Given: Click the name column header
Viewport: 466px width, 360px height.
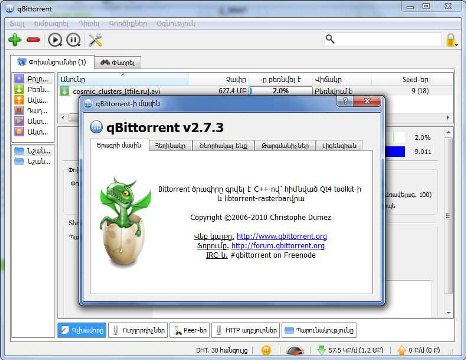Looking at the screenshot, I should coord(123,80).
